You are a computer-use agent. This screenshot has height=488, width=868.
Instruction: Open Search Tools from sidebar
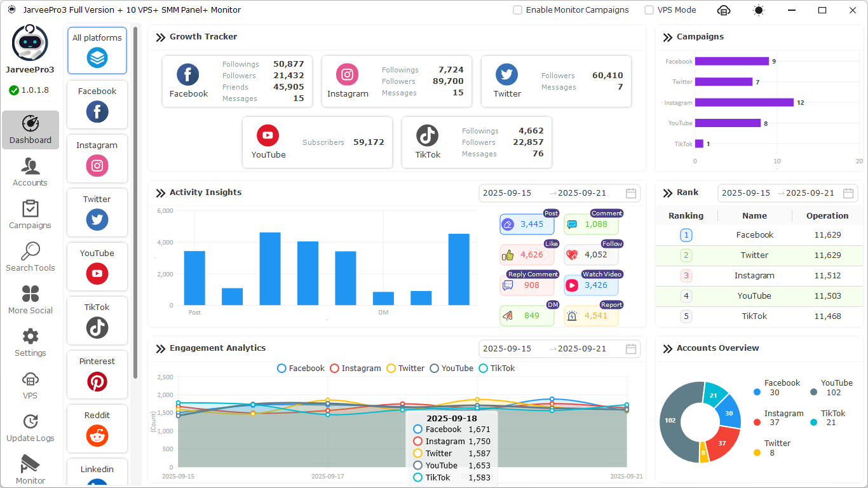[30, 257]
